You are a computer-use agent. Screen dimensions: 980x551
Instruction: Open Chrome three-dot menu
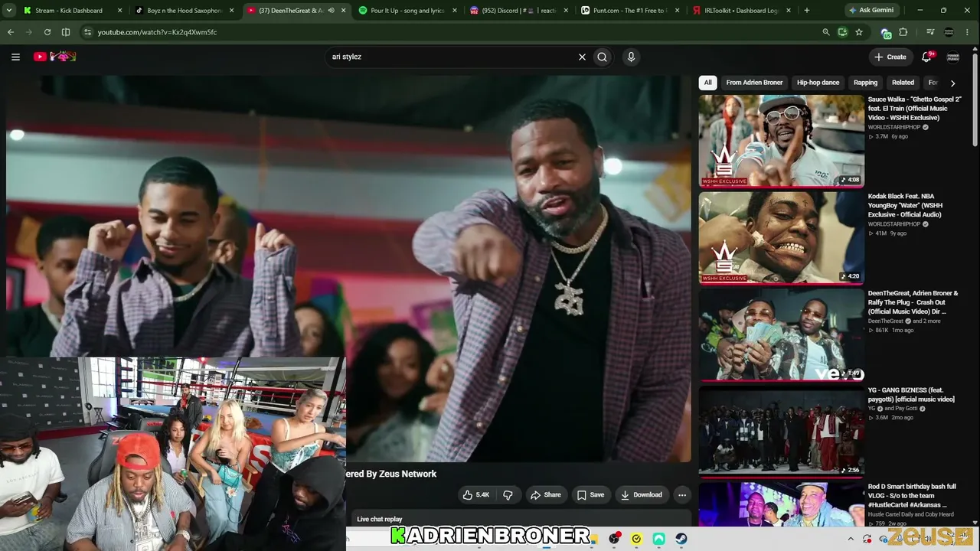969,32
